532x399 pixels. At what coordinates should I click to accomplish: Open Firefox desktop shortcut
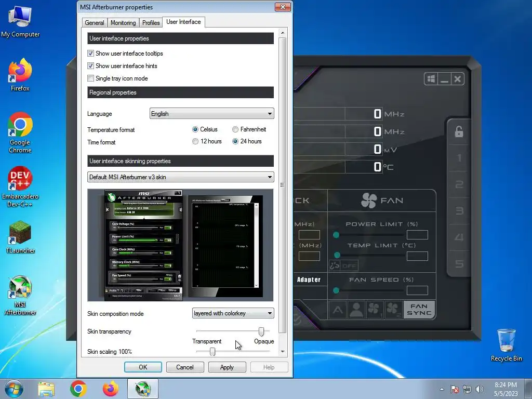coord(20,75)
